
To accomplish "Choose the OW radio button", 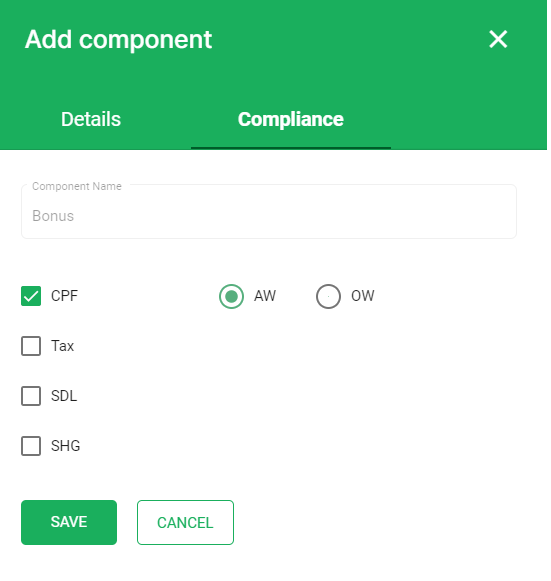I will point(328,296).
